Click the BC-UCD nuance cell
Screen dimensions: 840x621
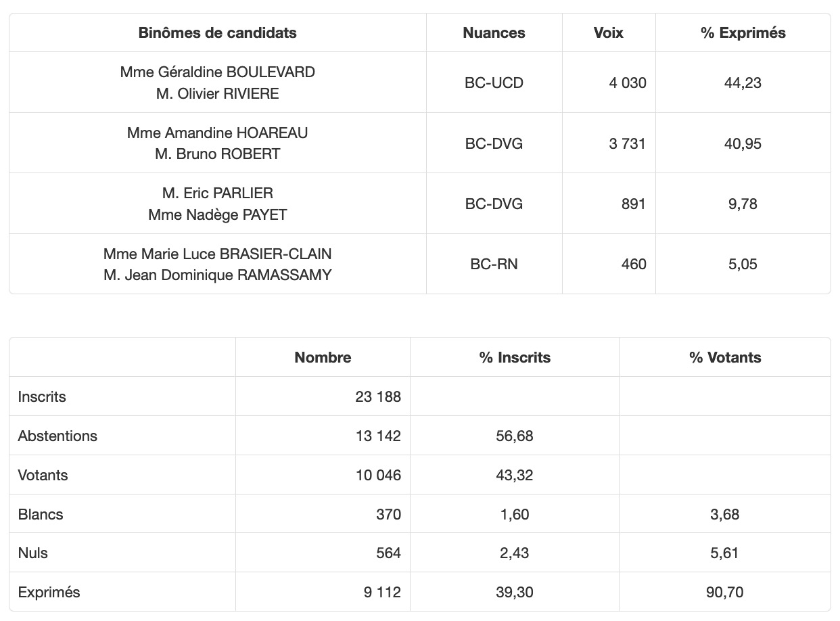(494, 83)
